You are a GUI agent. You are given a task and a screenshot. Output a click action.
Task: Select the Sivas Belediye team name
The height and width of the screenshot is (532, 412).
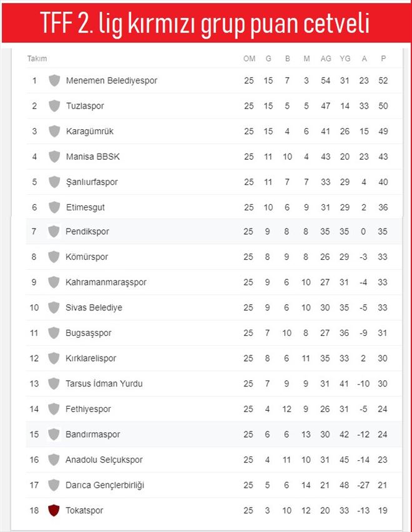94,308
